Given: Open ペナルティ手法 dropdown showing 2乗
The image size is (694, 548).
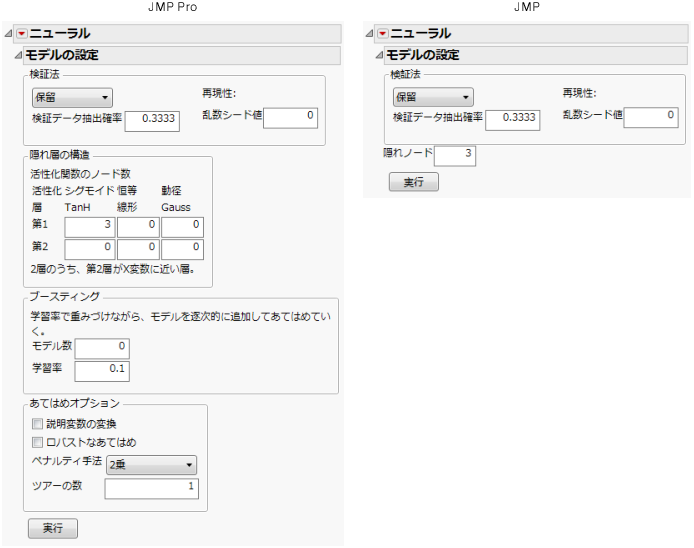Looking at the screenshot, I should [151, 465].
